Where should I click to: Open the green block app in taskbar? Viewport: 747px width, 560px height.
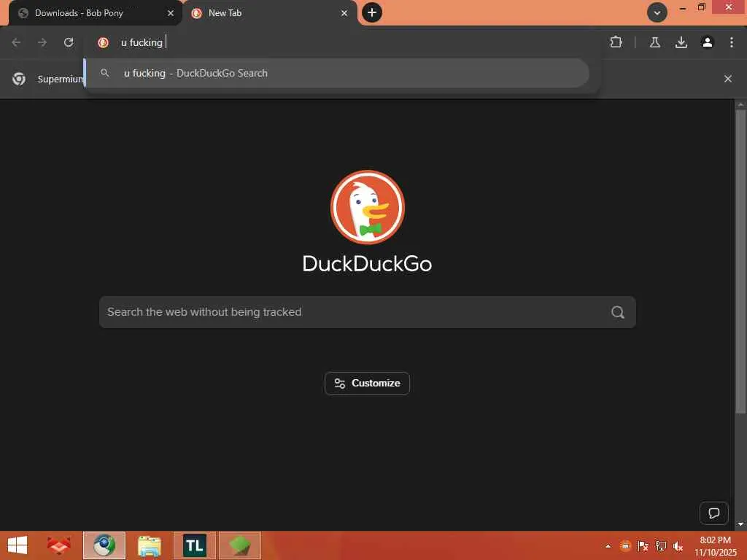pyautogui.click(x=239, y=545)
